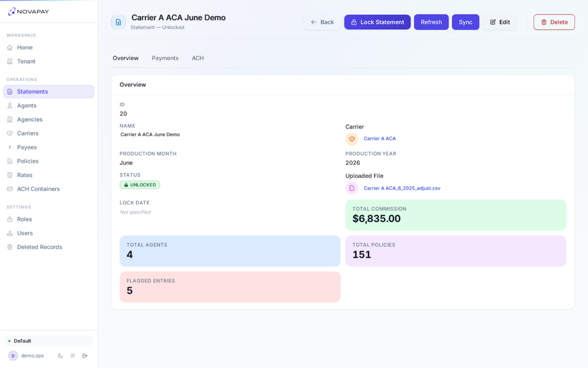588x368 pixels.
Task: Open Agents page from sidebar
Action: pos(49,106)
